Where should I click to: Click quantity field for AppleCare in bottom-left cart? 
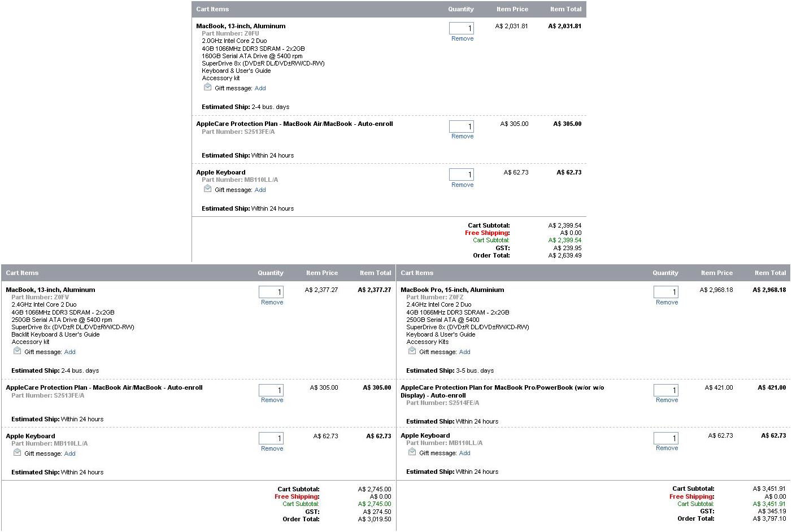click(271, 390)
